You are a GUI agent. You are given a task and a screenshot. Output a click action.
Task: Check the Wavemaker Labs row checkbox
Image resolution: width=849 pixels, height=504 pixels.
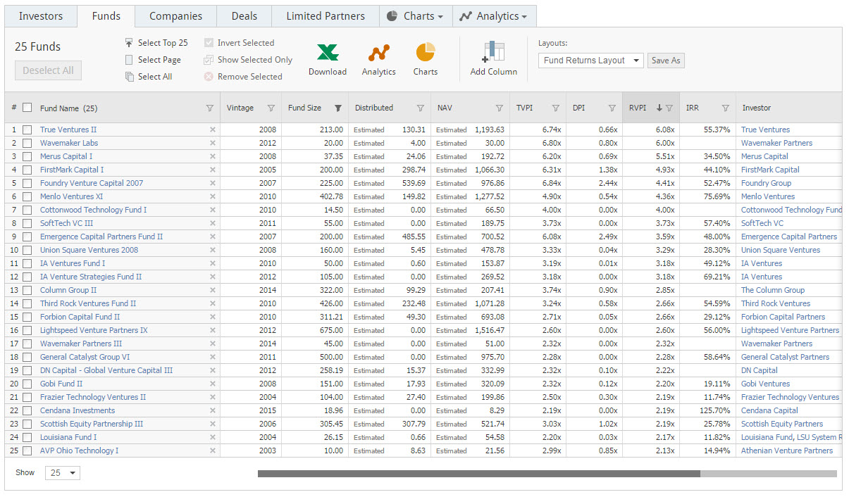[x=27, y=144]
